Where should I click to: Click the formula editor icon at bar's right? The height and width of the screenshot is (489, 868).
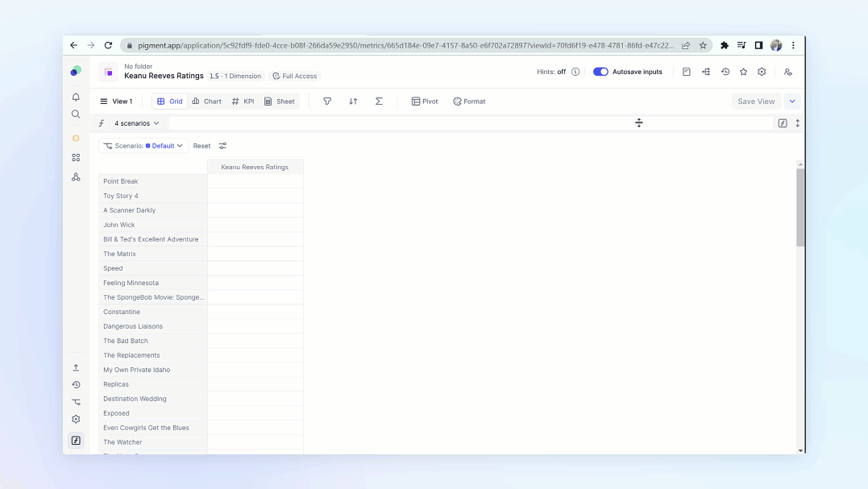tap(783, 123)
